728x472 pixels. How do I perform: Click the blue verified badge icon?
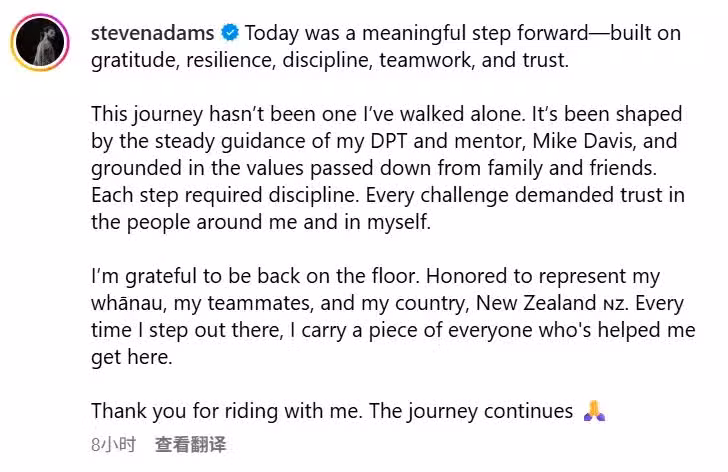coord(227,33)
